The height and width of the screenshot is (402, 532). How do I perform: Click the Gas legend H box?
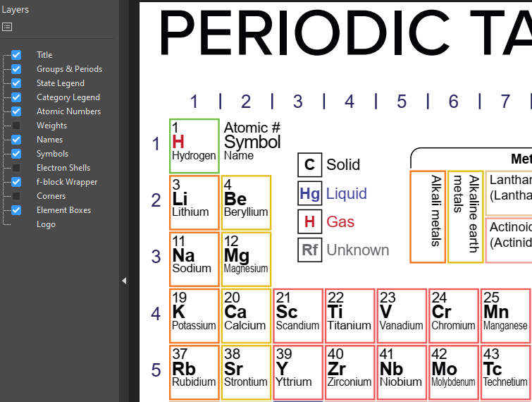click(310, 221)
